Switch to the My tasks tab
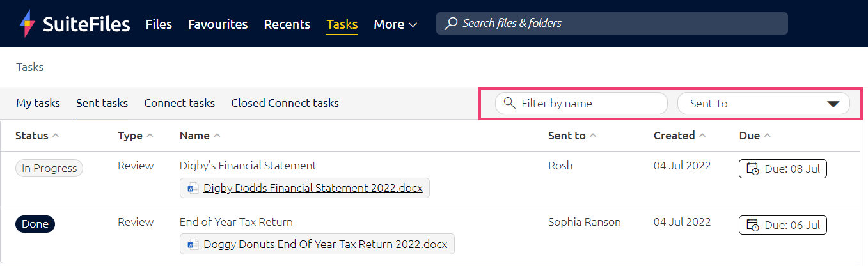The height and width of the screenshot is (266, 868). point(38,103)
